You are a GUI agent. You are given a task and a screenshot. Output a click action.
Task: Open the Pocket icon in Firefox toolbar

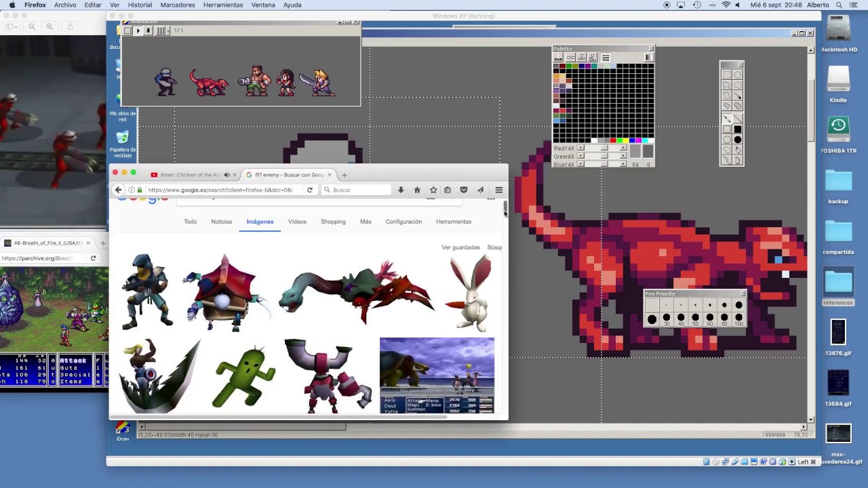click(x=464, y=190)
